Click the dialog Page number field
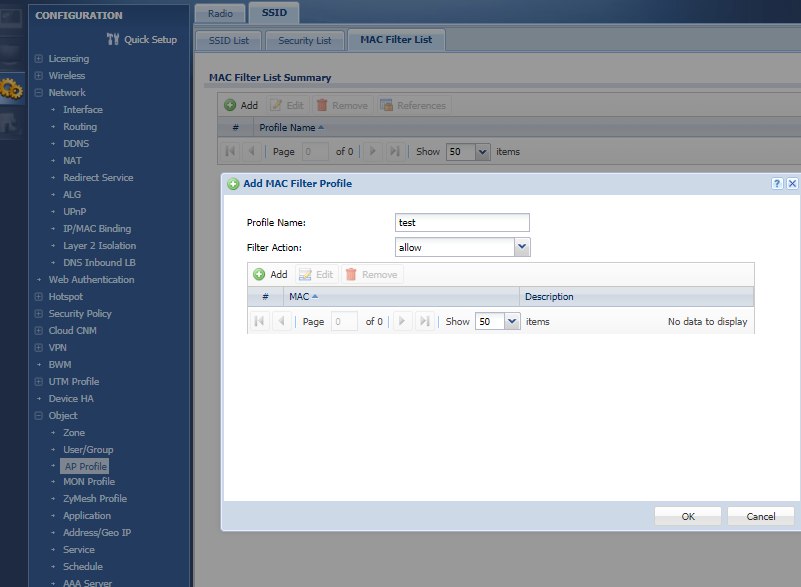 pyautogui.click(x=344, y=321)
